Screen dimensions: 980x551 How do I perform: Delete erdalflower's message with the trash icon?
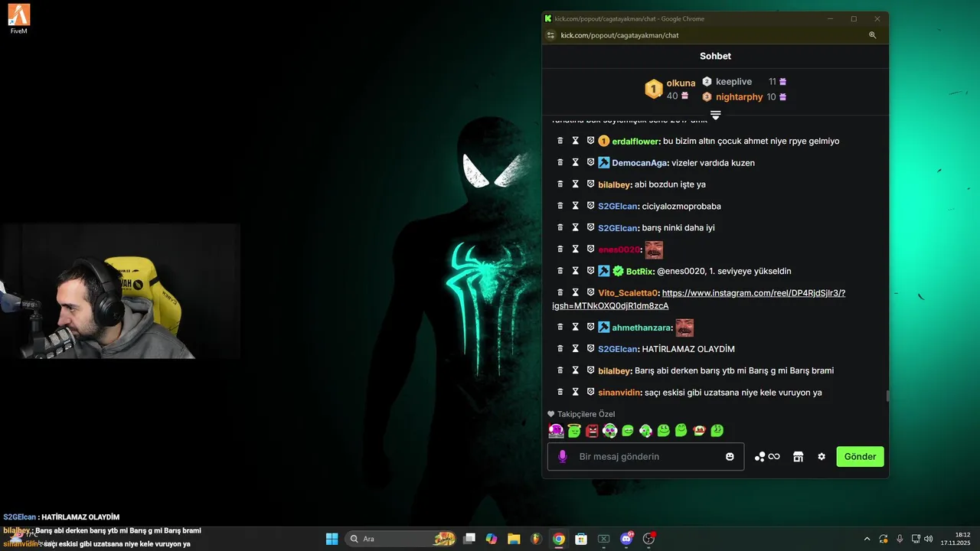point(560,141)
